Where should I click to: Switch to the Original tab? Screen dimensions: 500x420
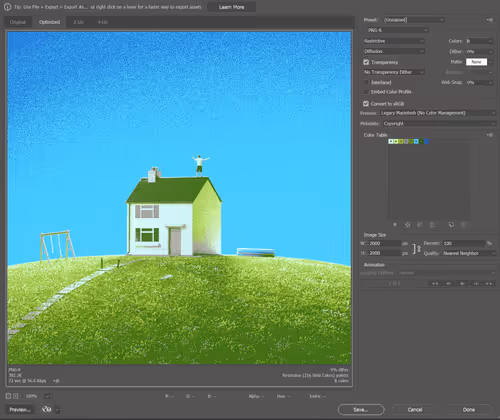[x=18, y=22]
